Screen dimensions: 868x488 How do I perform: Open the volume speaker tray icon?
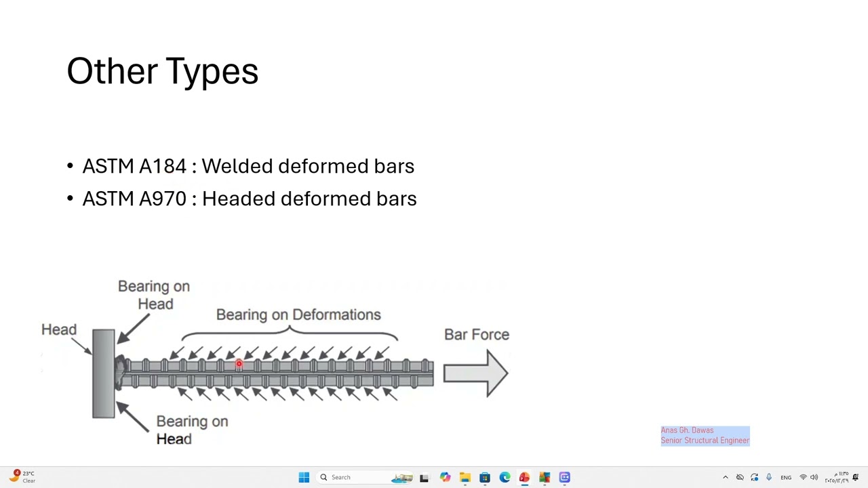tap(814, 477)
